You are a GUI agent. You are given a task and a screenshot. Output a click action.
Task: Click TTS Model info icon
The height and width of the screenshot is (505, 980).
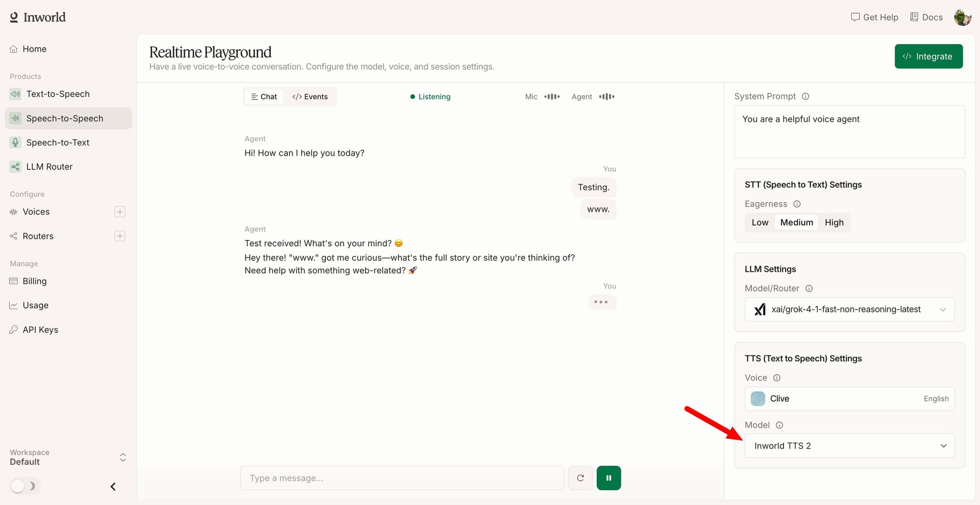point(780,425)
